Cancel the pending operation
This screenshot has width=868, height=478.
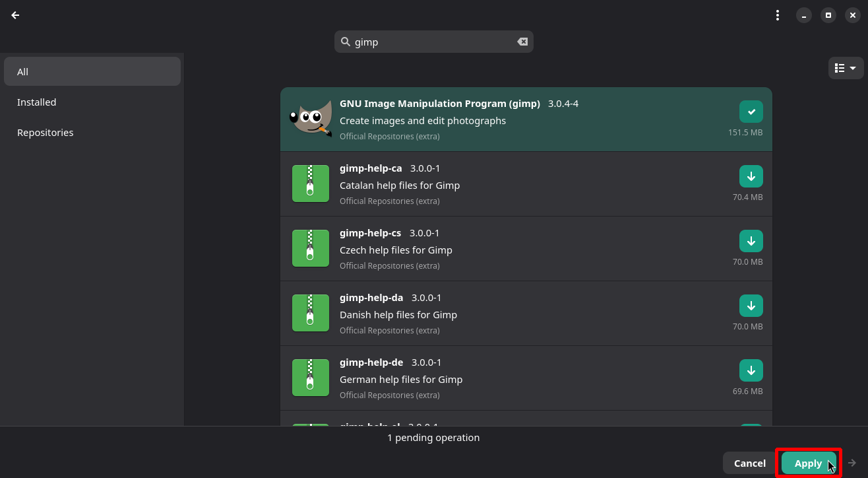pyautogui.click(x=749, y=463)
